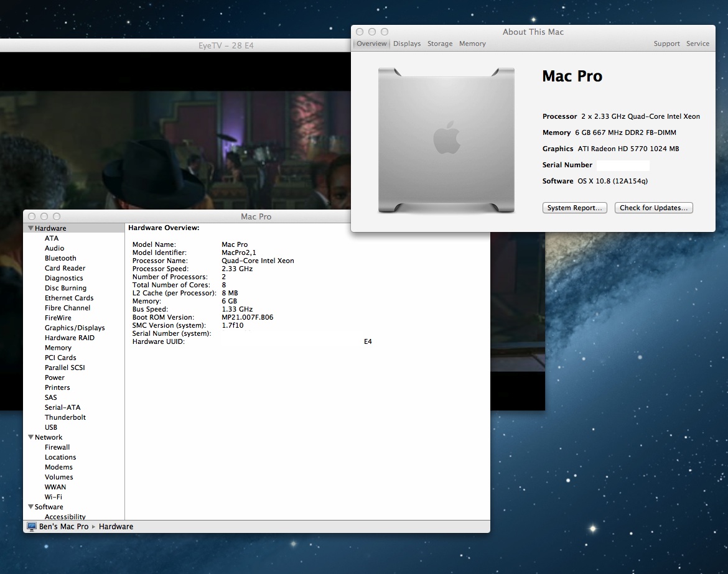This screenshot has width=728, height=574.
Task: Click the Mac Pro tower image
Action: pyautogui.click(x=446, y=140)
